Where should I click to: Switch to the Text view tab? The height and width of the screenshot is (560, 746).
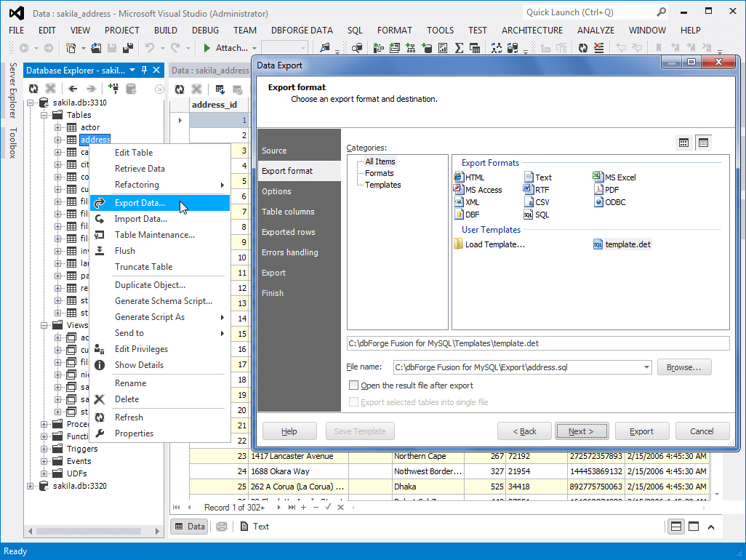click(x=254, y=527)
